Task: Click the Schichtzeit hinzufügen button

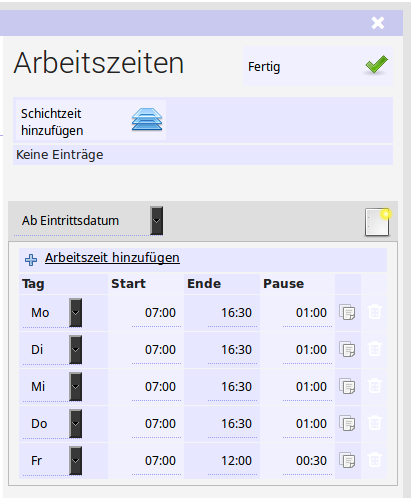Action: coord(91,120)
